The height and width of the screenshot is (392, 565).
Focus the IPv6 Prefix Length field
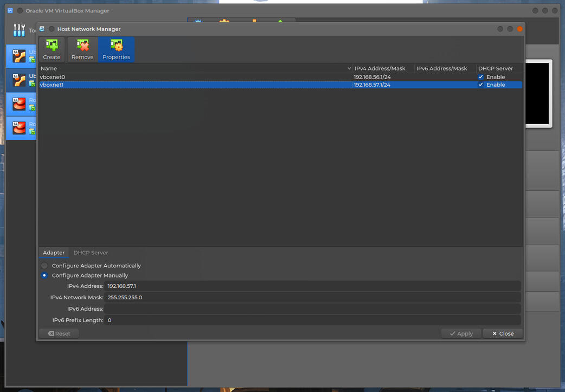(x=312, y=320)
